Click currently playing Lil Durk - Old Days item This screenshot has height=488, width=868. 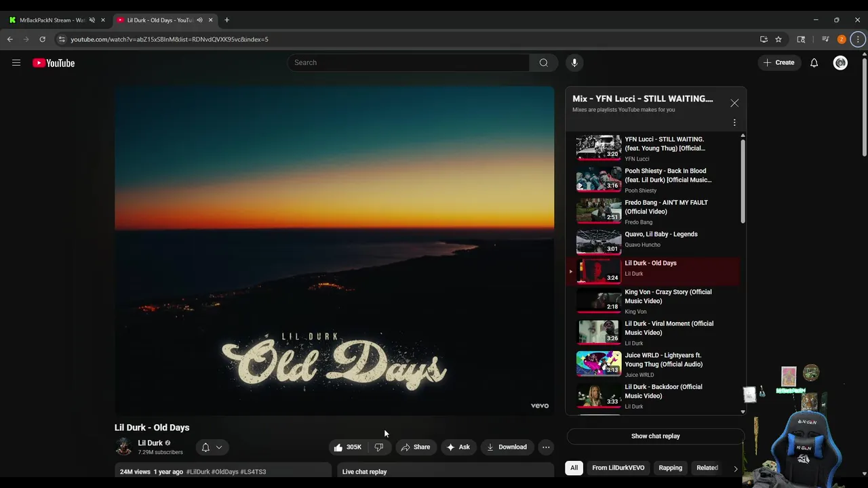[654, 271]
